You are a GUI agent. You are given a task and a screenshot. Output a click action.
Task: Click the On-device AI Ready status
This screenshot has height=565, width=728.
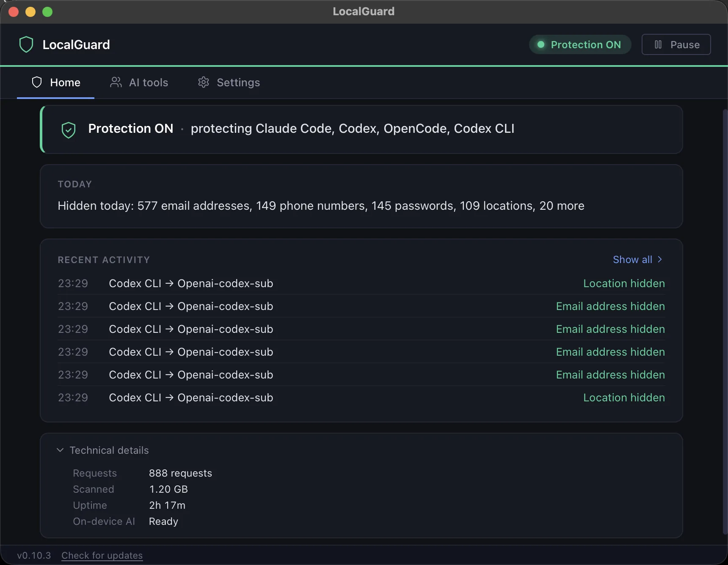point(163,521)
